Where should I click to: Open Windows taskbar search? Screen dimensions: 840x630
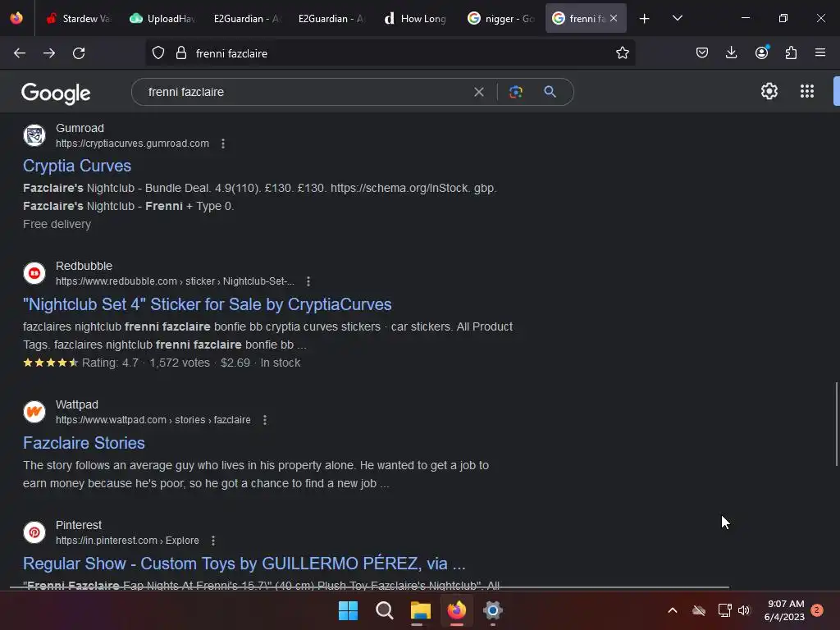click(385, 610)
